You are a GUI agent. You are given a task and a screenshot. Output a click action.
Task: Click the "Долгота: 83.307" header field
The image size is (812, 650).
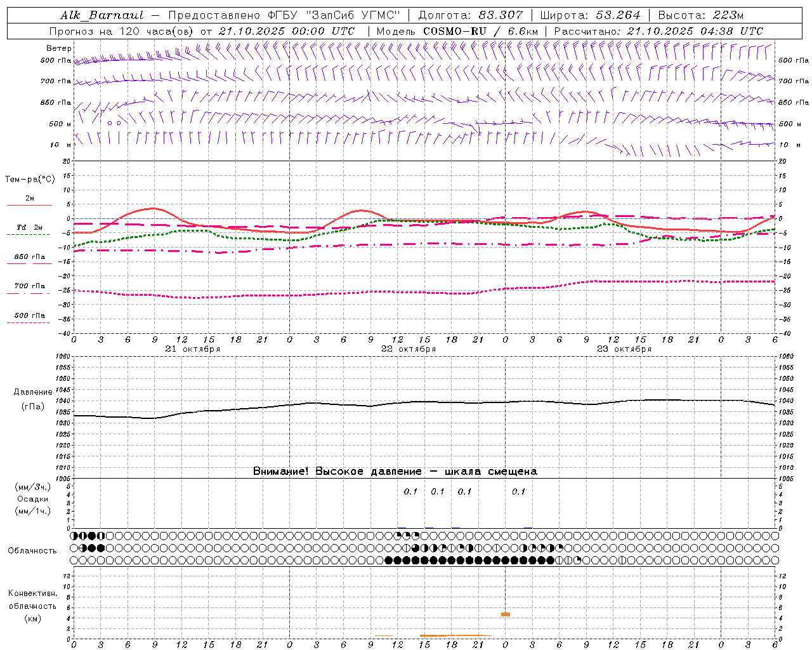(471, 15)
